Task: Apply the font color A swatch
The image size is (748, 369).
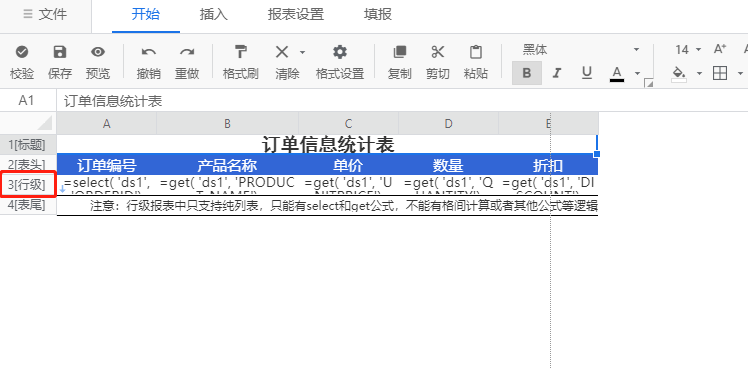Action: click(617, 74)
